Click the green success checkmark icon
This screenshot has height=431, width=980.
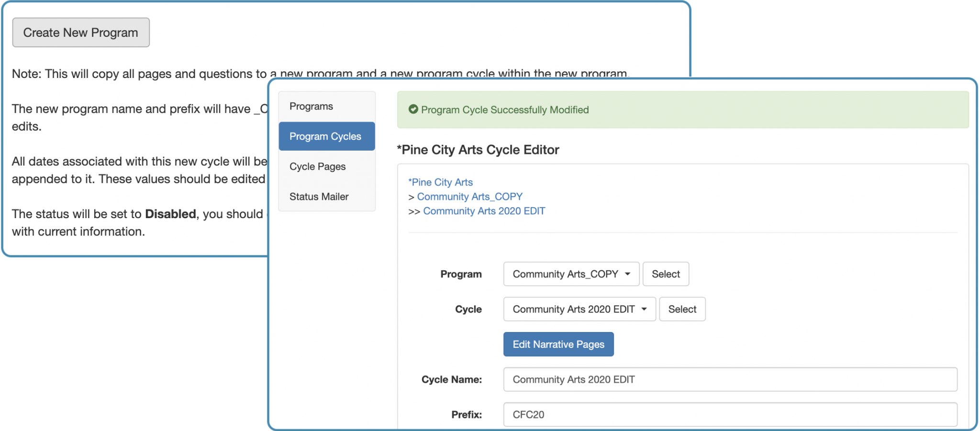pyautogui.click(x=413, y=110)
